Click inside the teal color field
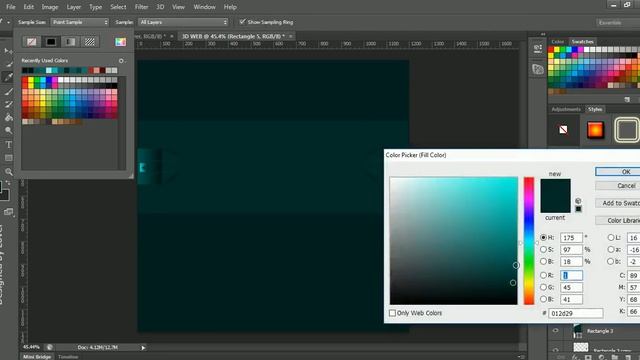This screenshot has width=640, height=360. [x=453, y=240]
